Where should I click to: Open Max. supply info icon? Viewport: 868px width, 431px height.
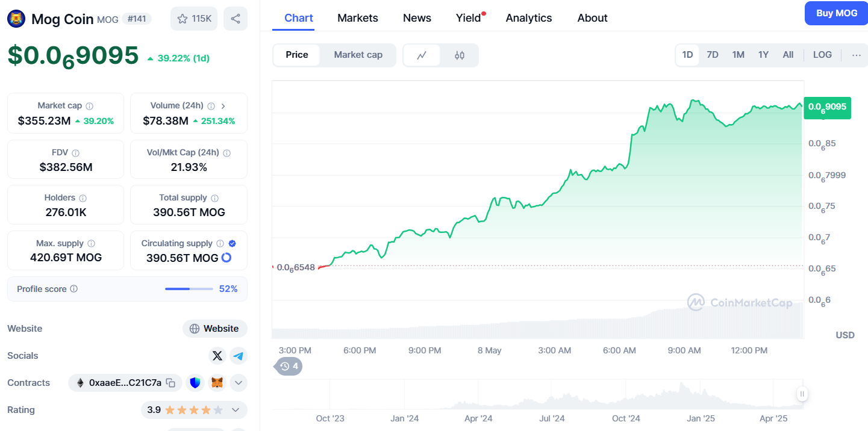tap(91, 244)
